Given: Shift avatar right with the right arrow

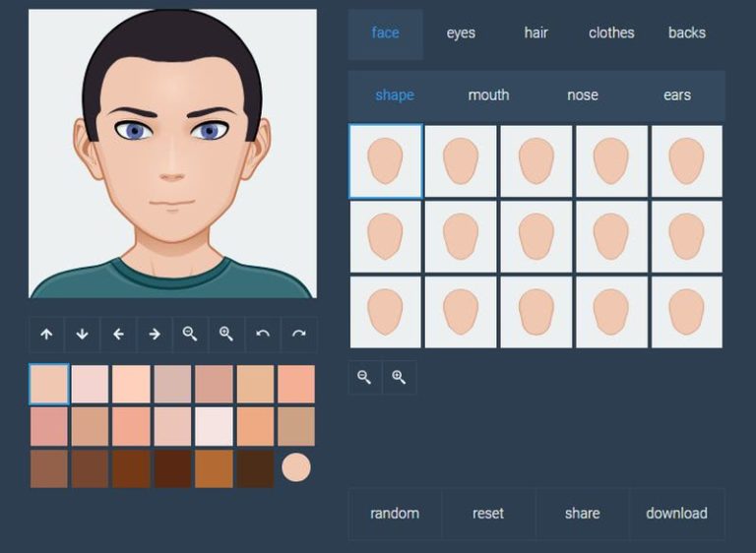Looking at the screenshot, I should (155, 335).
